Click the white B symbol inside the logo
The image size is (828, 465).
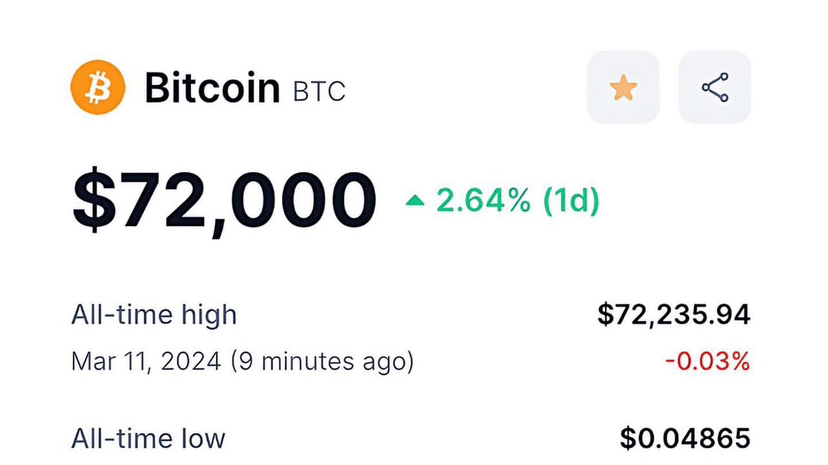point(98,88)
